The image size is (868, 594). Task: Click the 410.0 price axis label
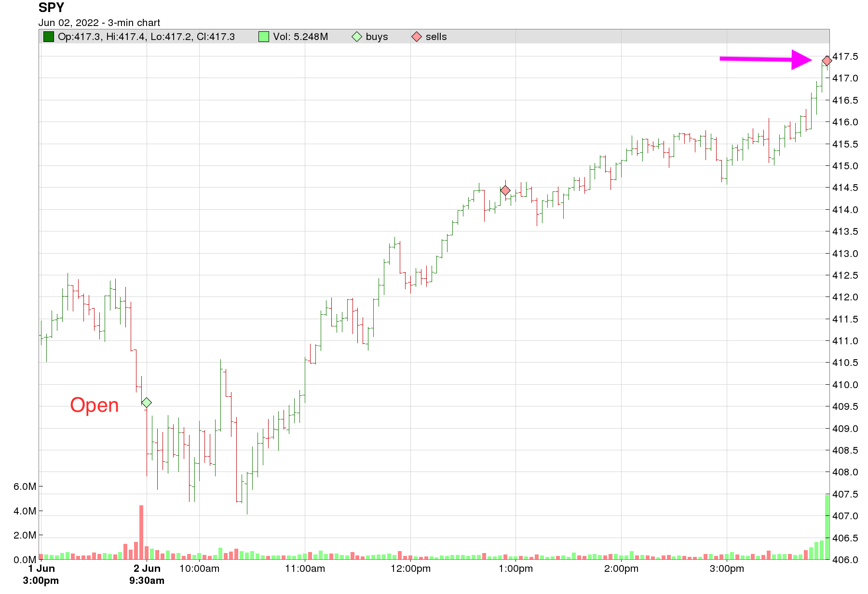click(845, 385)
